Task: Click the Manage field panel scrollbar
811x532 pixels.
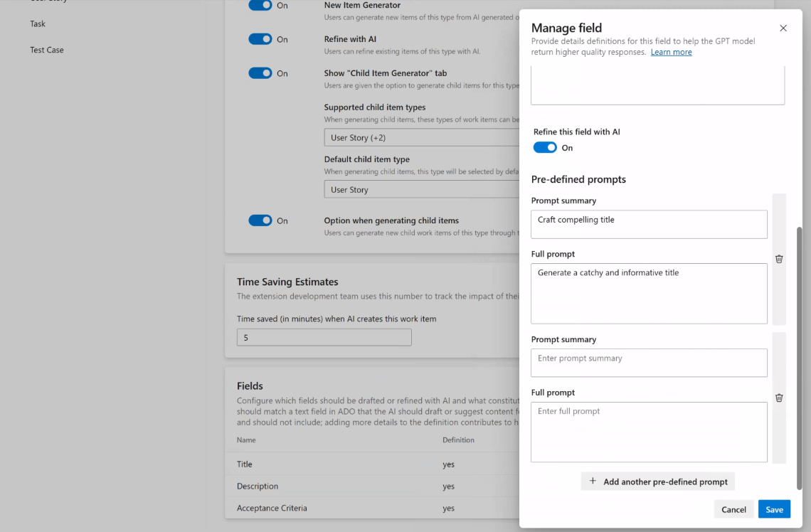Action: coord(799,356)
